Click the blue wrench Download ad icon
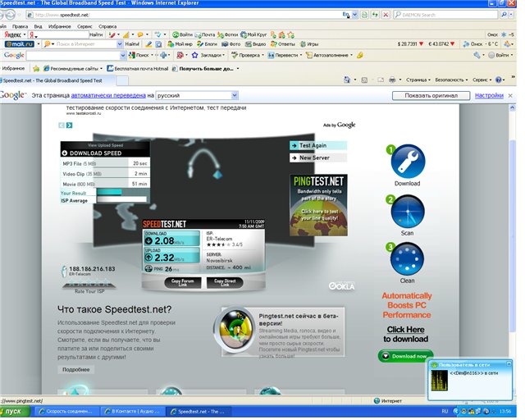Screen dimensions: 525x420 408,162
